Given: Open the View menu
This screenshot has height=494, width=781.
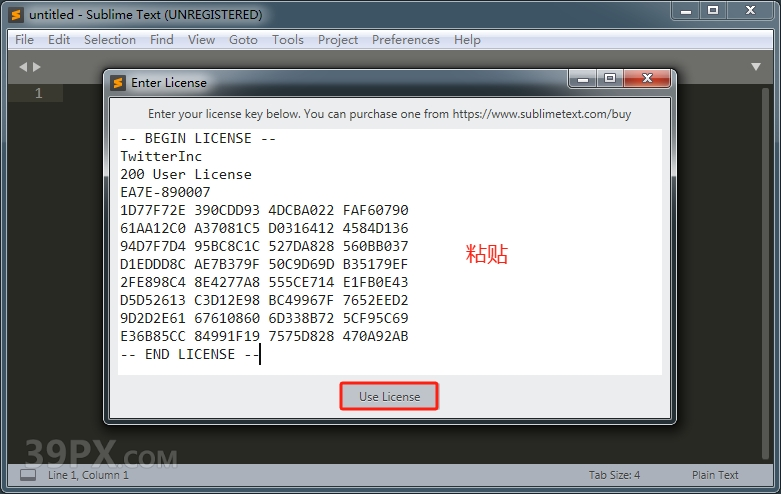Looking at the screenshot, I should (201, 40).
